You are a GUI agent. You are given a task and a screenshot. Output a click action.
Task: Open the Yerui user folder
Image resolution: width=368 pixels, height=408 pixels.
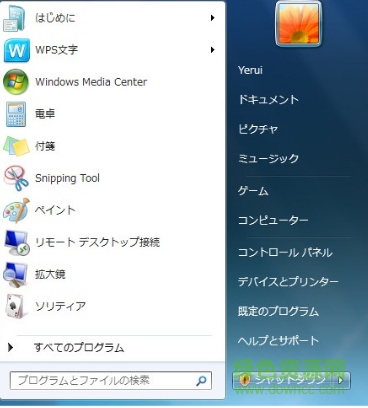pos(250,70)
